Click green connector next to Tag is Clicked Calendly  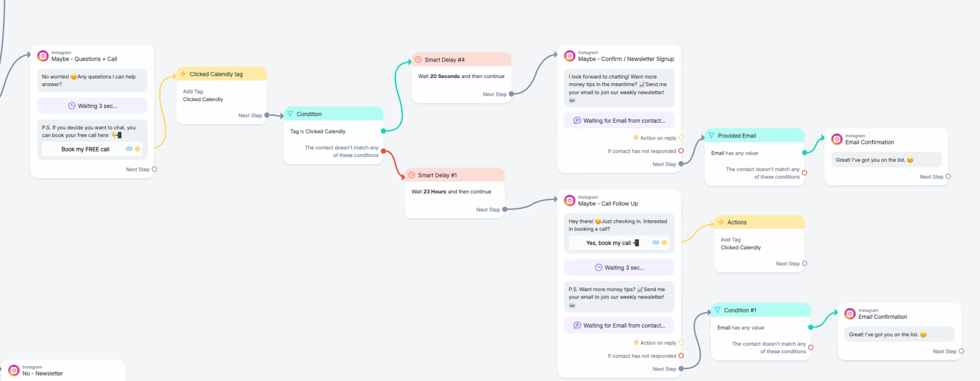383,131
